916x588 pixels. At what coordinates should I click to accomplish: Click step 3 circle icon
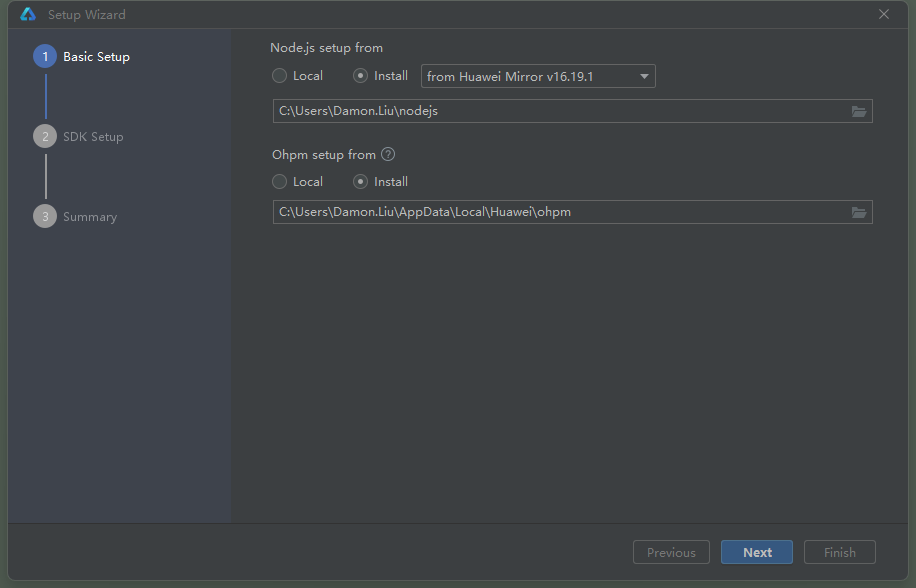tap(45, 217)
